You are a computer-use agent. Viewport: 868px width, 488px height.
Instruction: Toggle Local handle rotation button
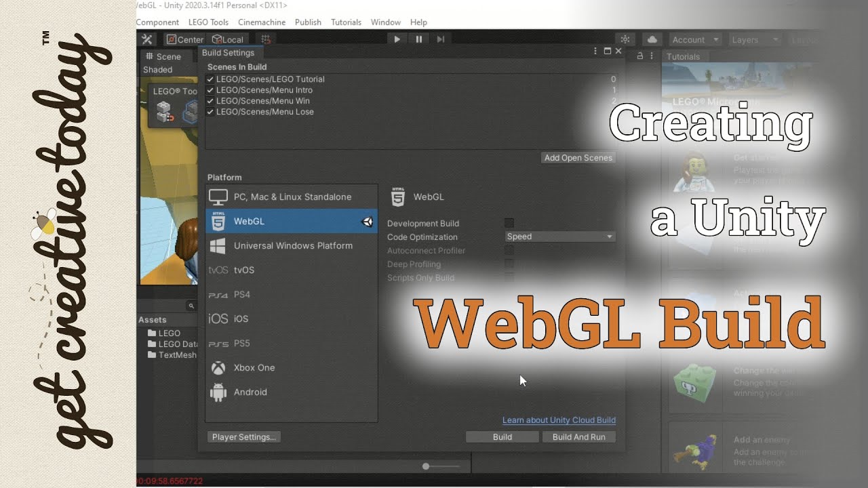pyautogui.click(x=228, y=39)
